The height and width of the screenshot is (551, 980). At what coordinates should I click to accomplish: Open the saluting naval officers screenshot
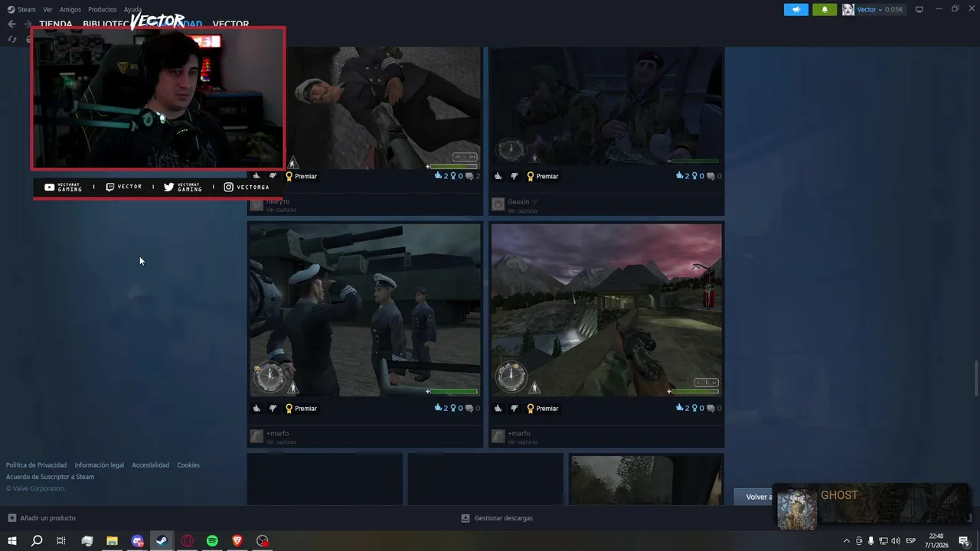point(364,310)
